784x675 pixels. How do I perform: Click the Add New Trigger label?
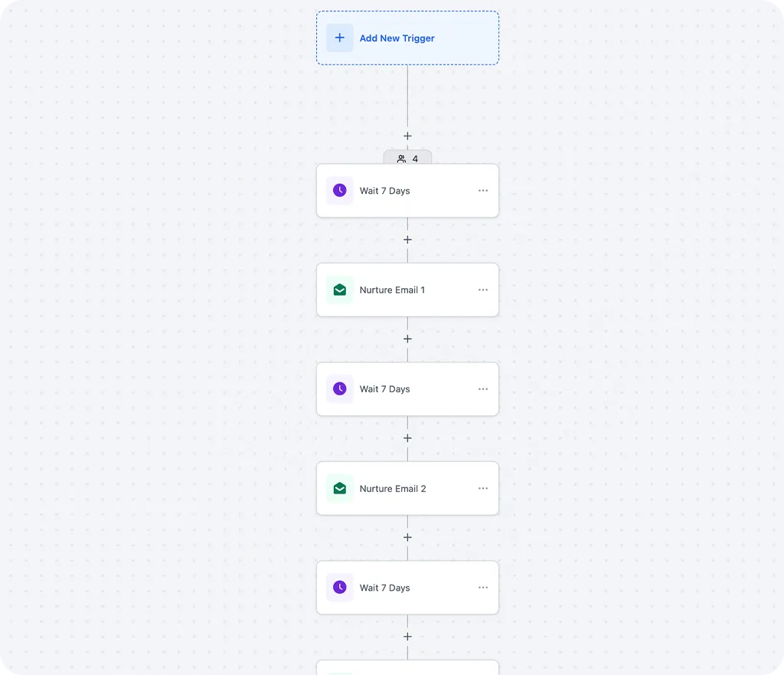tap(397, 38)
